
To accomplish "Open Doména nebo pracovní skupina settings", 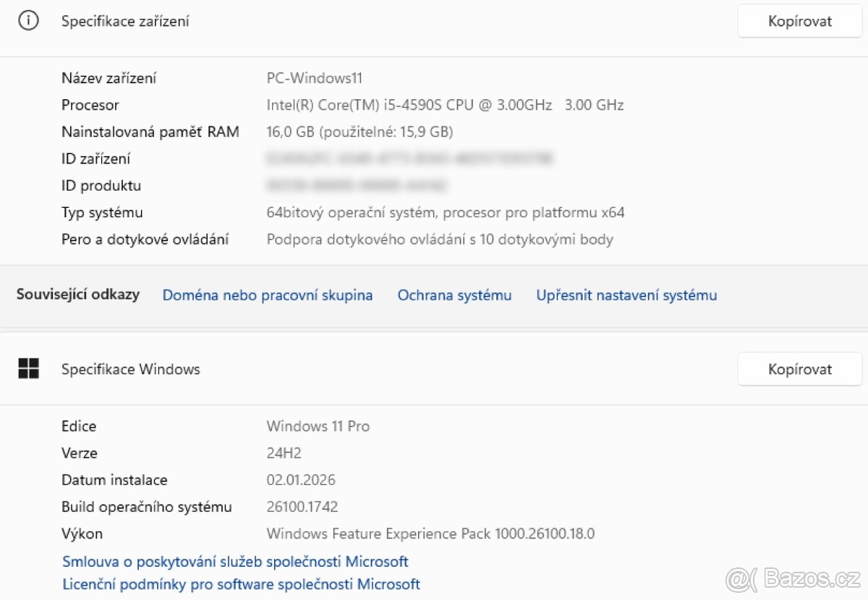I will pos(268,295).
